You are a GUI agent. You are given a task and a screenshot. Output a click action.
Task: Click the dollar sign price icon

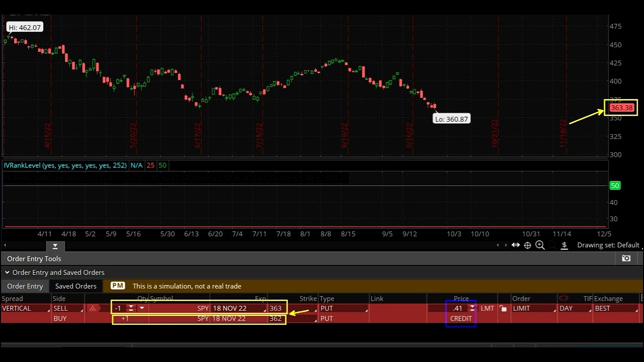565,245
